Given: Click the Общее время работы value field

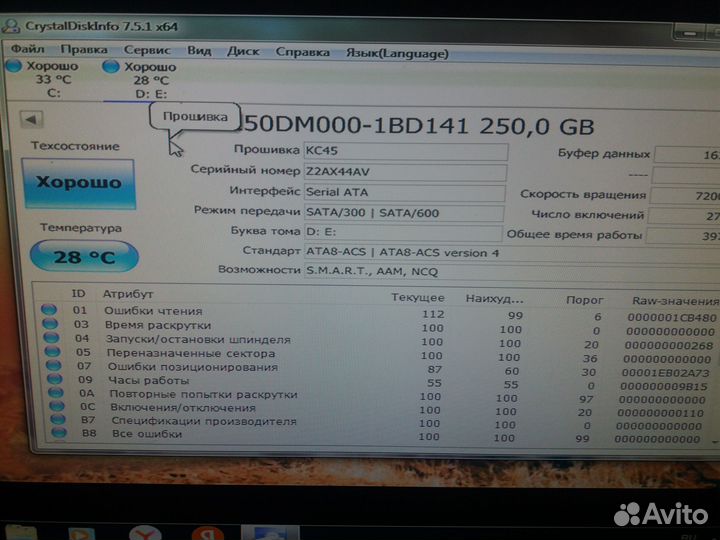Looking at the screenshot, I should (683, 236).
